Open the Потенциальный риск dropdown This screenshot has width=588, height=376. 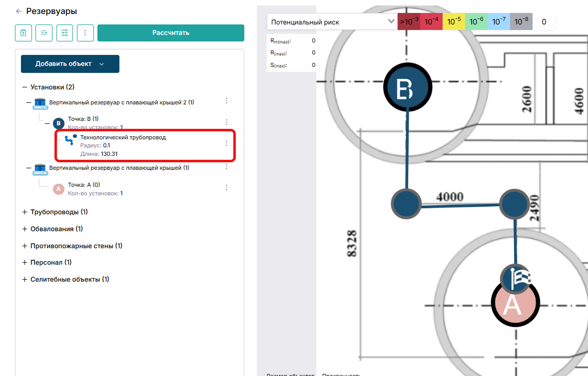[332, 22]
